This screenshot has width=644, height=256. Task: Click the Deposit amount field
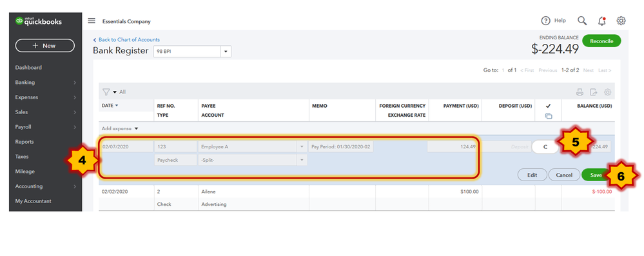click(x=506, y=146)
